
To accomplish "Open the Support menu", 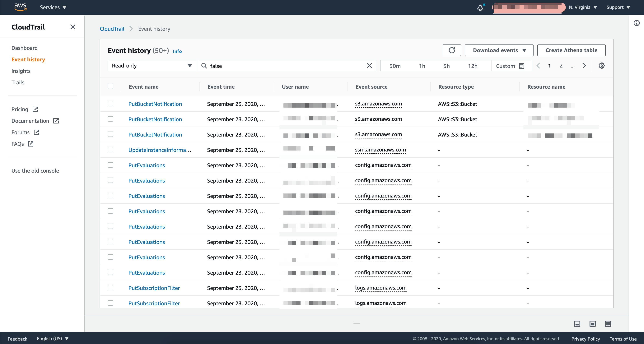I will pos(618,7).
